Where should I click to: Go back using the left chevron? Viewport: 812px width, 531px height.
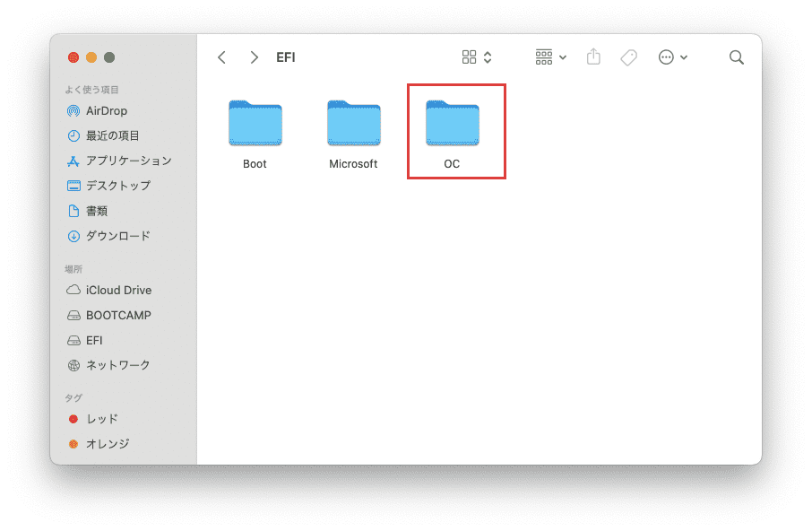[221, 57]
